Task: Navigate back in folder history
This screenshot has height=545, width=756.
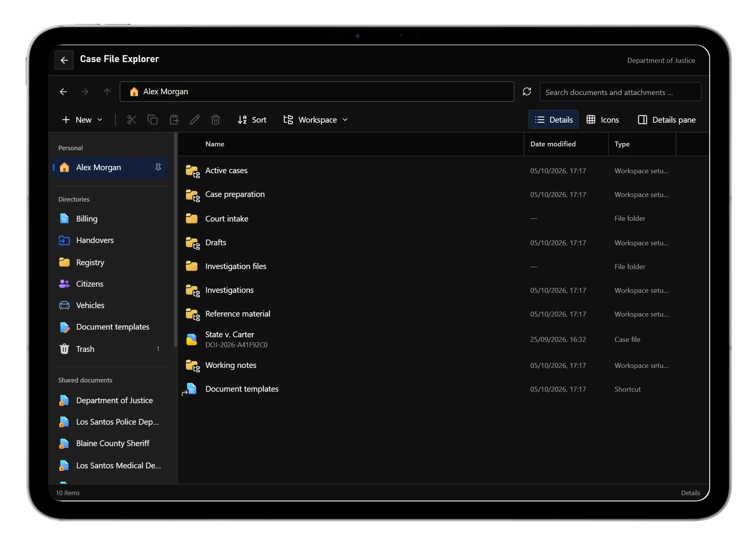Action: (63, 92)
